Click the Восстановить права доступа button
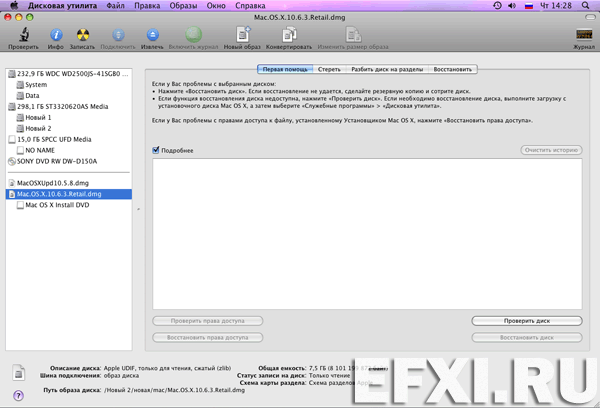This screenshot has height=408, width=600. tap(207, 338)
